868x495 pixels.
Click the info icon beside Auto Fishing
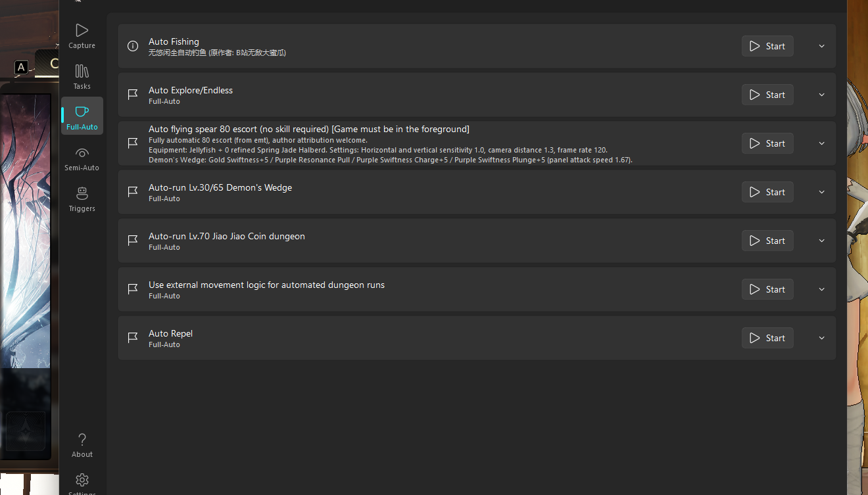133,46
